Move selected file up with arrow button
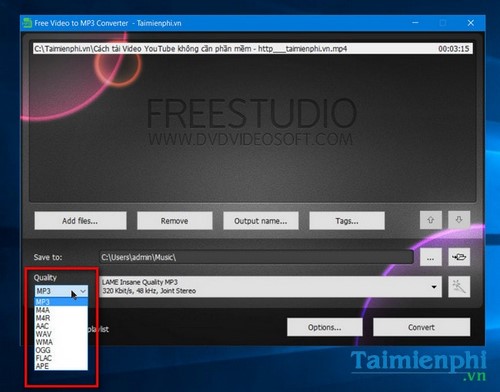The height and width of the screenshot is (392, 500). pyautogui.click(x=431, y=220)
